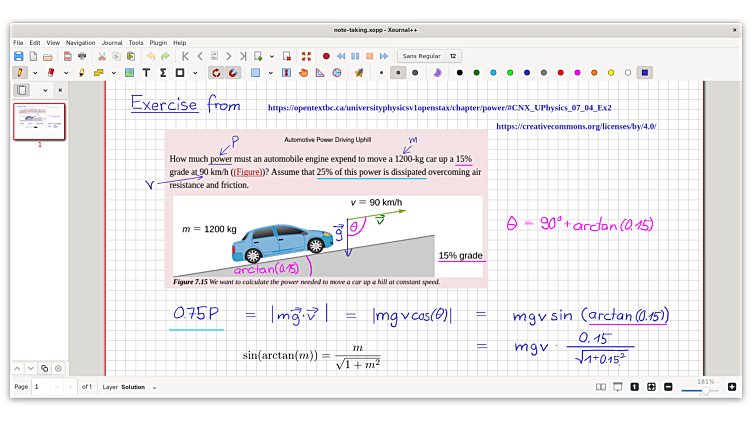Pick the red color swatch
This screenshot has width=752, height=423.
tap(560, 72)
